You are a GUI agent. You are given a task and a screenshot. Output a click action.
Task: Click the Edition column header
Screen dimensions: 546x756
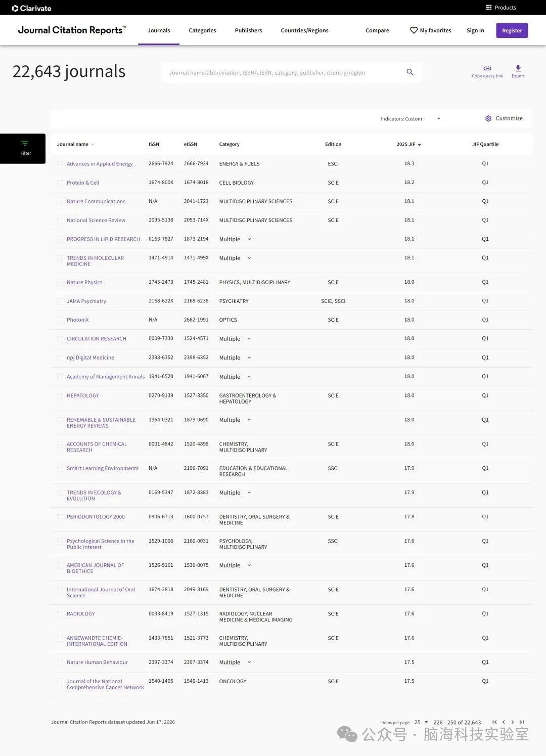333,144
